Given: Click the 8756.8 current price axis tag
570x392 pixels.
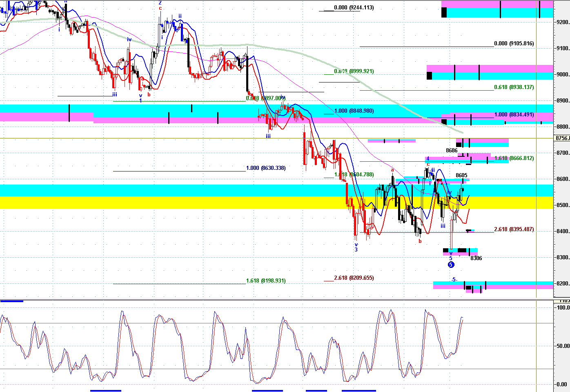Looking at the screenshot, I should tap(562, 138).
